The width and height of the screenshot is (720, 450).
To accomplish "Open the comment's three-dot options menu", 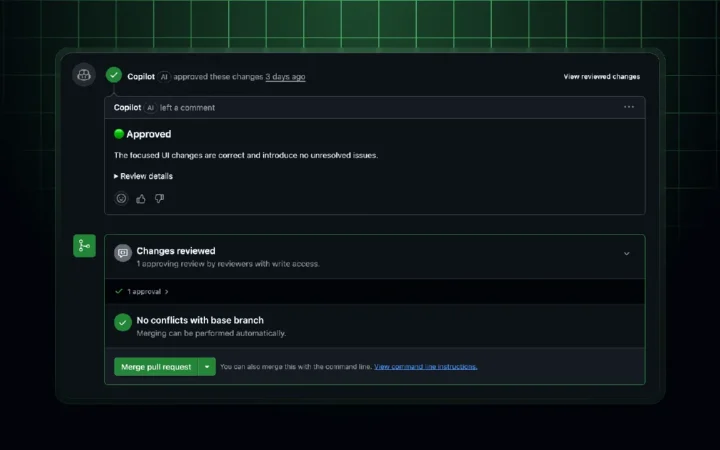I will pyautogui.click(x=629, y=107).
